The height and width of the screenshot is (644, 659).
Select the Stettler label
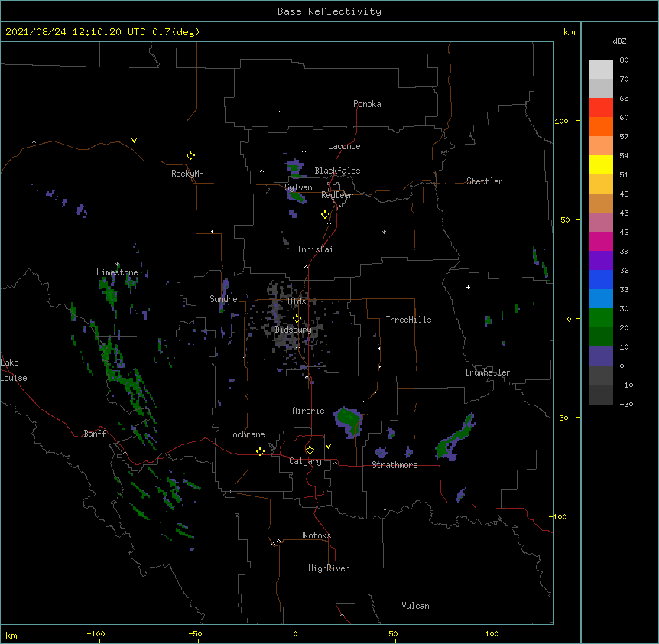[x=485, y=181]
